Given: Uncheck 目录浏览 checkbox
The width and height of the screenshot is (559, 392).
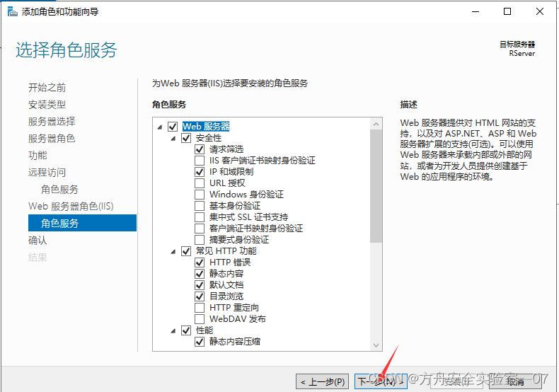Looking at the screenshot, I should click(200, 296).
